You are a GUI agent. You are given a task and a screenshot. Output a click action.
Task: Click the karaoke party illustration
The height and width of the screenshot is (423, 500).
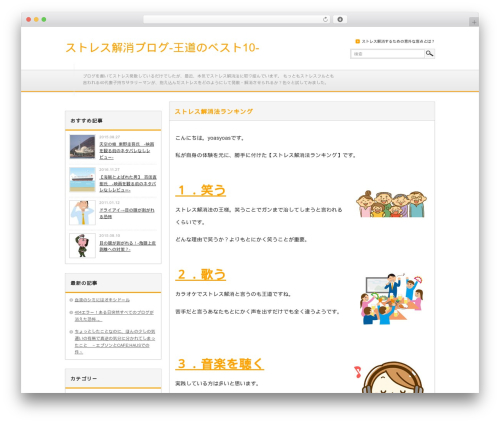point(391,299)
